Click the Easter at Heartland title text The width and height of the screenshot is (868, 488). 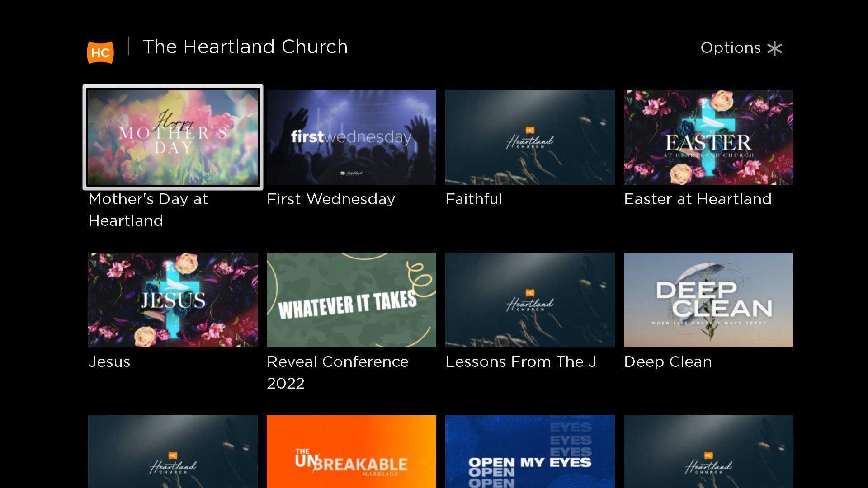698,199
